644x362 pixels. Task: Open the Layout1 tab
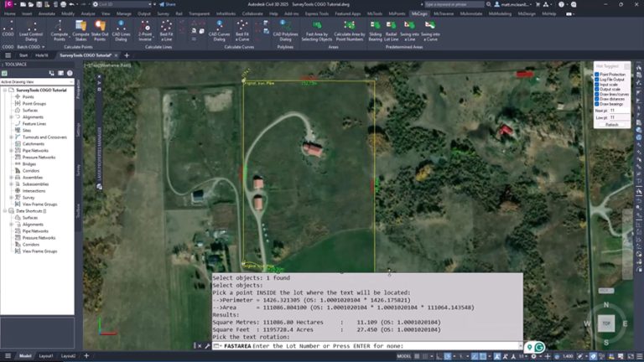tap(47, 356)
